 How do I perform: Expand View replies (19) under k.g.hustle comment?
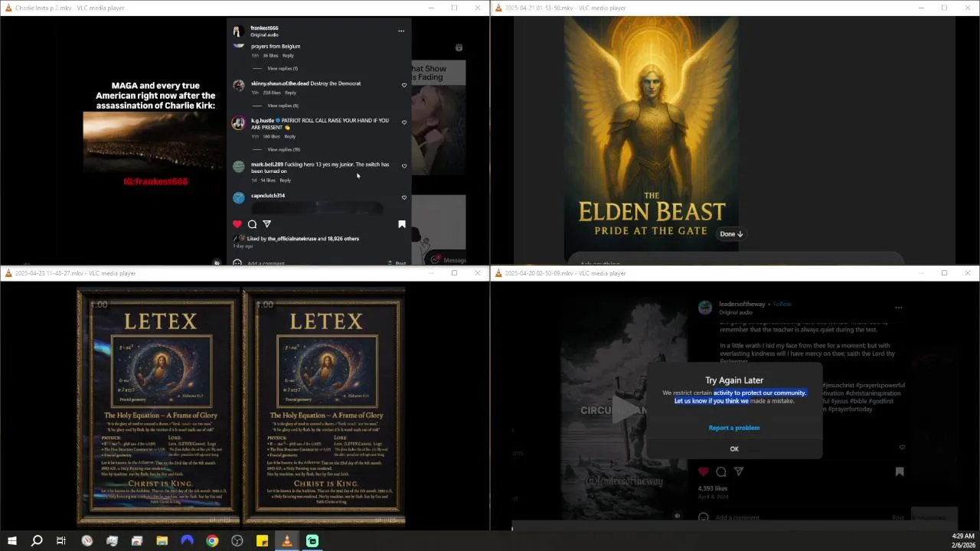[283, 149]
